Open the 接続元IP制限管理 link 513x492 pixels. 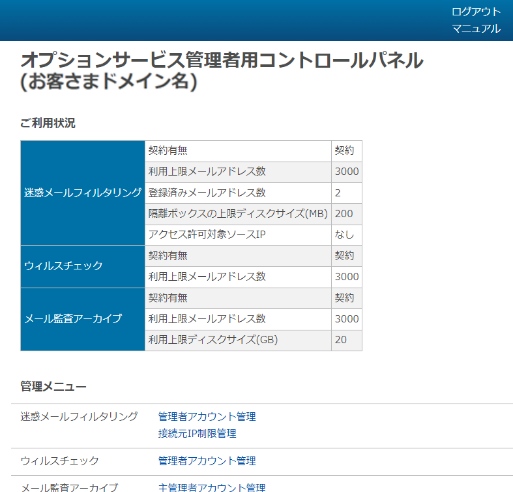pos(197,434)
